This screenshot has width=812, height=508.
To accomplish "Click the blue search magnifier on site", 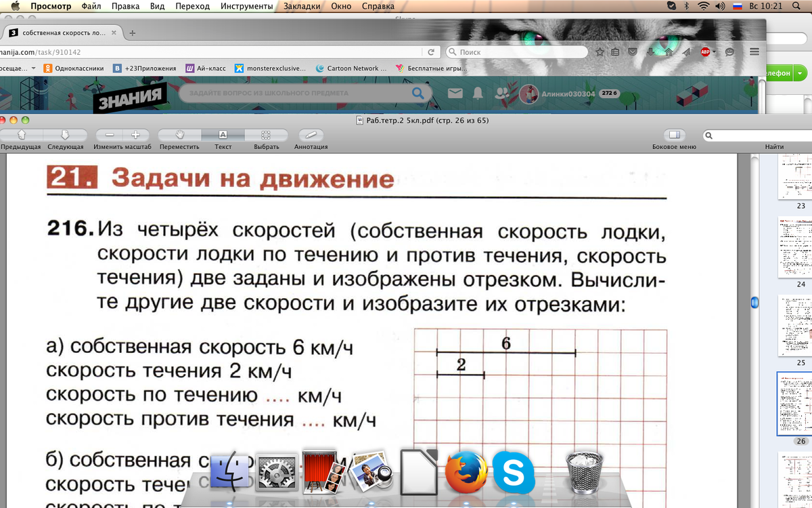I will tap(419, 93).
